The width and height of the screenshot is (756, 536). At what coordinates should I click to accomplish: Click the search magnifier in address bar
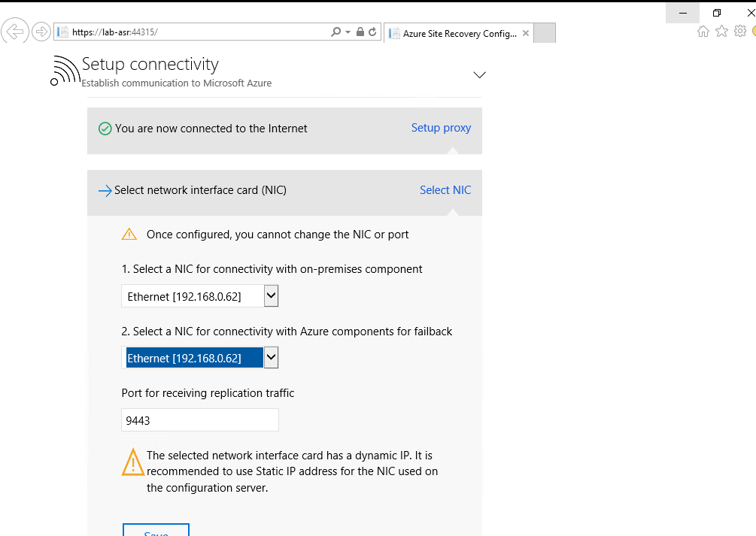tap(335, 32)
